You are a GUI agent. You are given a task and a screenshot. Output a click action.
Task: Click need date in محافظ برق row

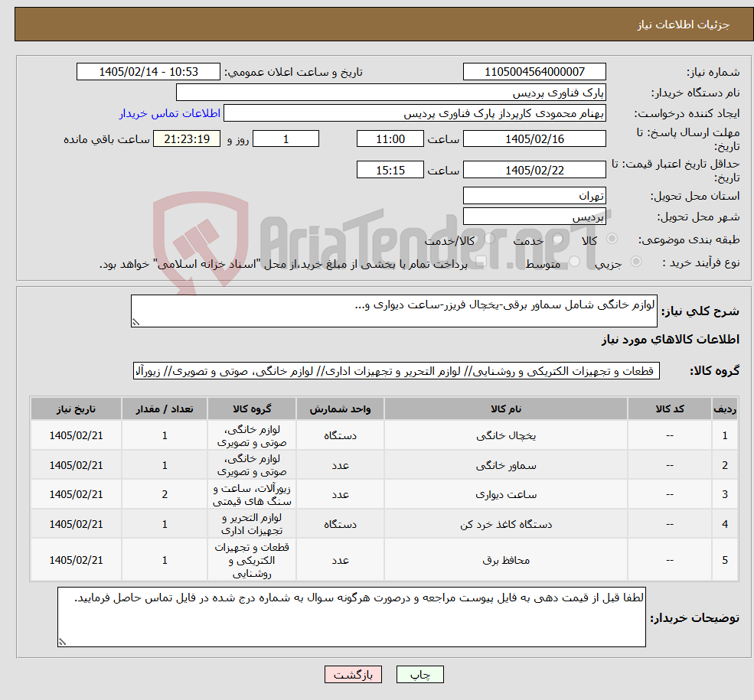coord(76,560)
